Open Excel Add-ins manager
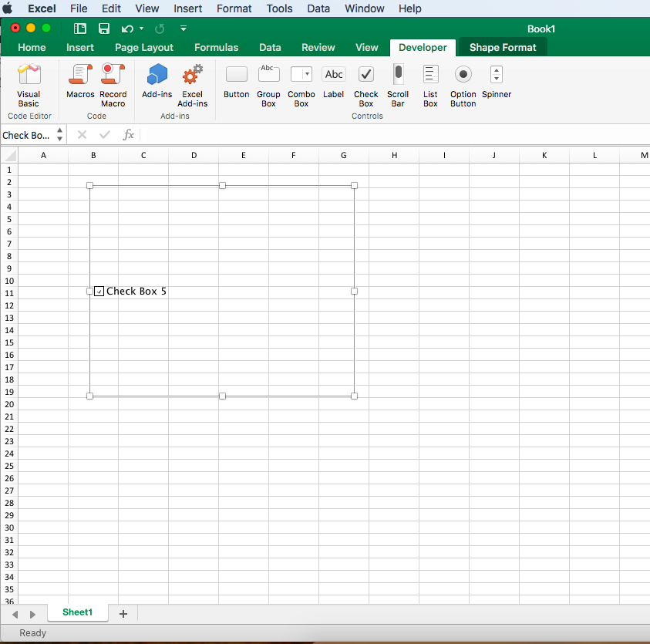This screenshot has height=644, width=650. [192, 86]
